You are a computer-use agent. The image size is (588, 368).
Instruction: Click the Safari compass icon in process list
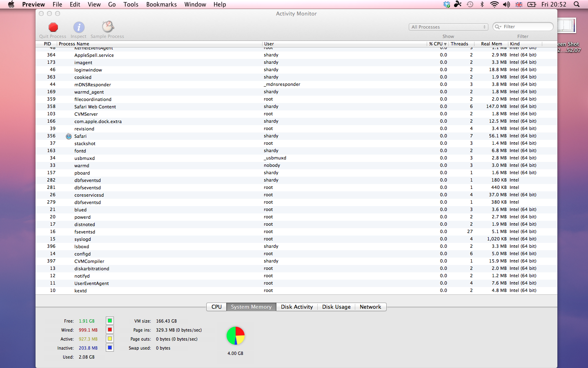coord(69,136)
